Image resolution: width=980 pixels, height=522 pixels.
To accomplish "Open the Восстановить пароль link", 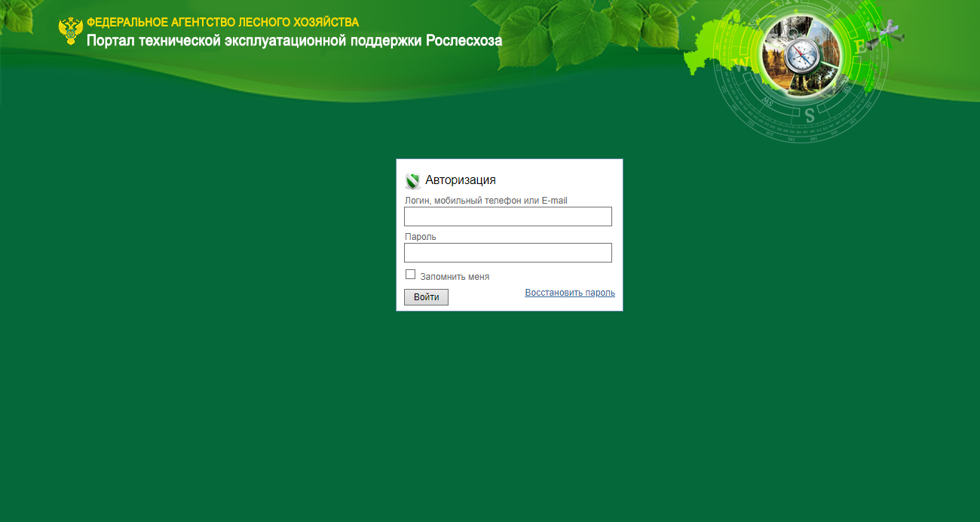I will point(570,293).
